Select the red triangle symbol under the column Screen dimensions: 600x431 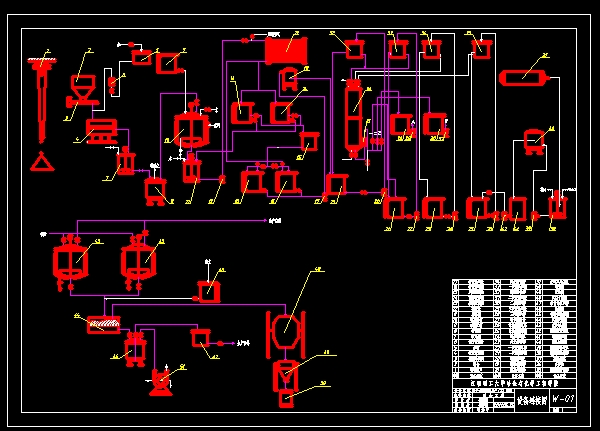coord(42,162)
